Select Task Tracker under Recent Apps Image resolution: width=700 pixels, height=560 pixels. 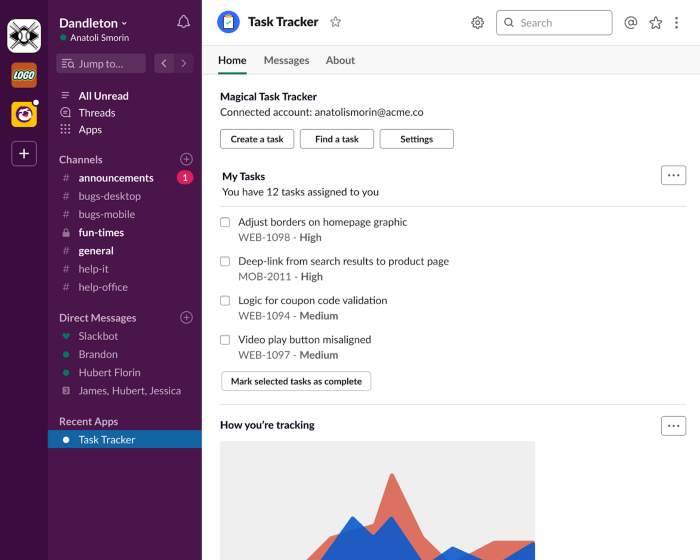tap(125, 439)
